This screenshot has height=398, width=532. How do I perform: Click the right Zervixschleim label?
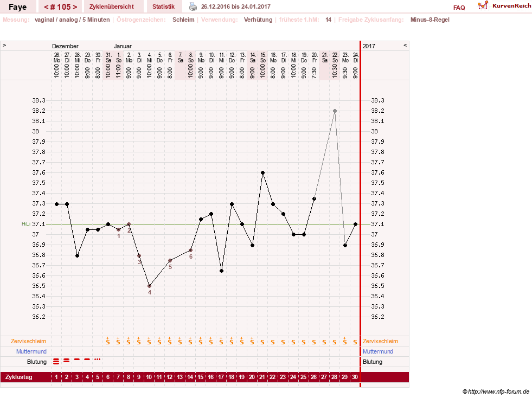[x=380, y=342]
